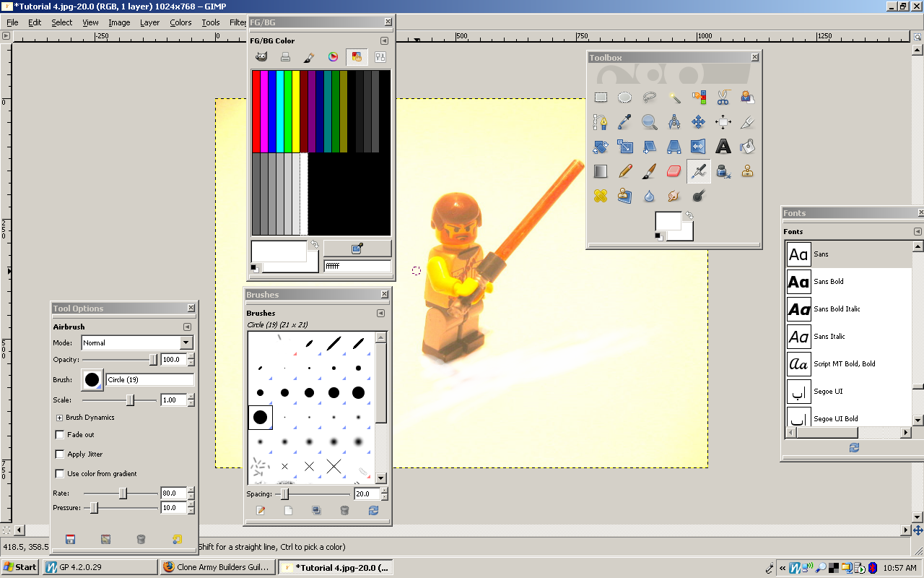Select the Scissors Select tool
The width and height of the screenshot is (924, 578).
pos(723,97)
